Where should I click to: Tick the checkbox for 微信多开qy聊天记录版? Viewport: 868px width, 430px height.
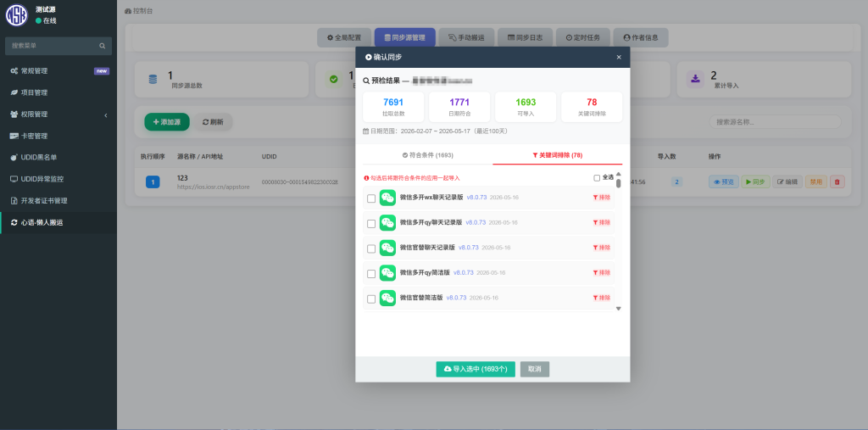371,224
